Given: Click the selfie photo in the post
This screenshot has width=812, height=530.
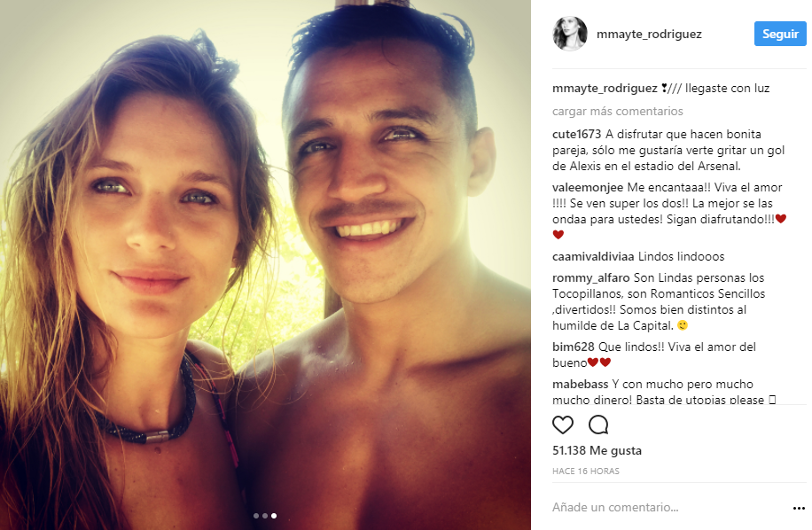Looking at the screenshot, I should pyautogui.click(x=265, y=265).
